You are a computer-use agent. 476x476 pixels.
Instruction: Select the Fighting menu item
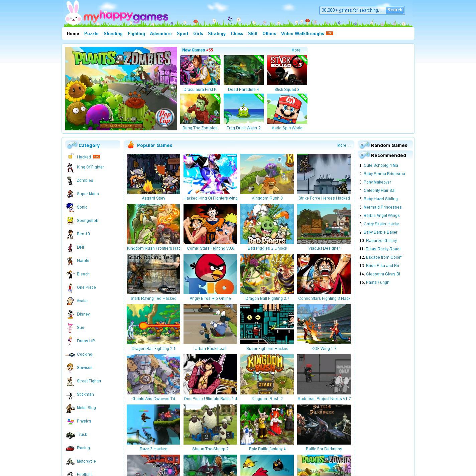click(x=136, y=33)
